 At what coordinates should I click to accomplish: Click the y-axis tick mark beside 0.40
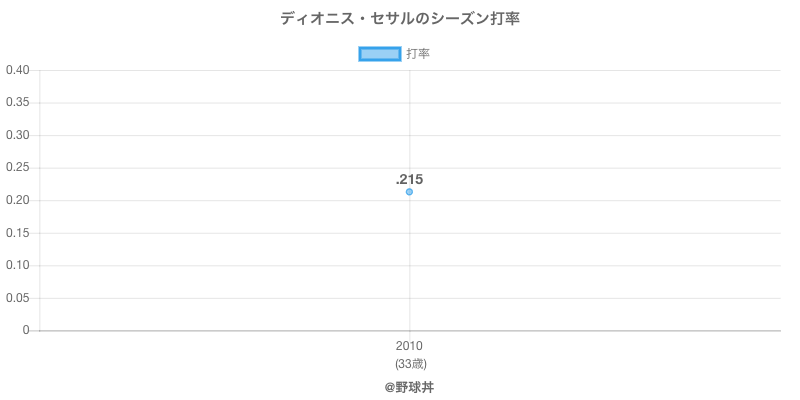click(x=36, y=70)
